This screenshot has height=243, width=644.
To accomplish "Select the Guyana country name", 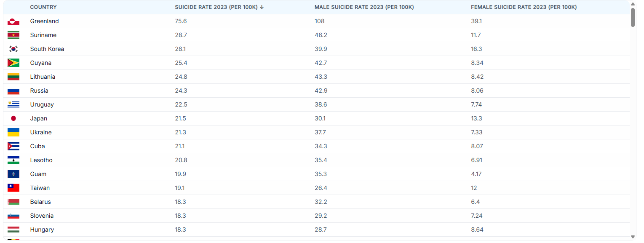I will tap(40, 63).
